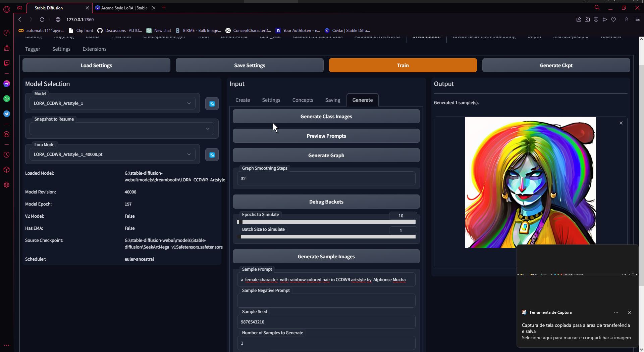Switch to the Create input tab
Screen dimensions: 644x352
click(x=243, y=100)
